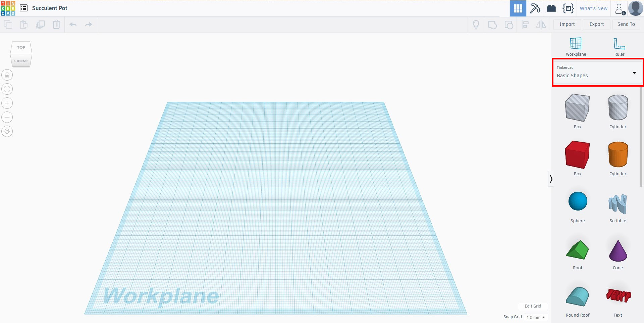Collapse the shapes panel chevron
This screenshot has height=323, width=644.
[x=551, y=179]
